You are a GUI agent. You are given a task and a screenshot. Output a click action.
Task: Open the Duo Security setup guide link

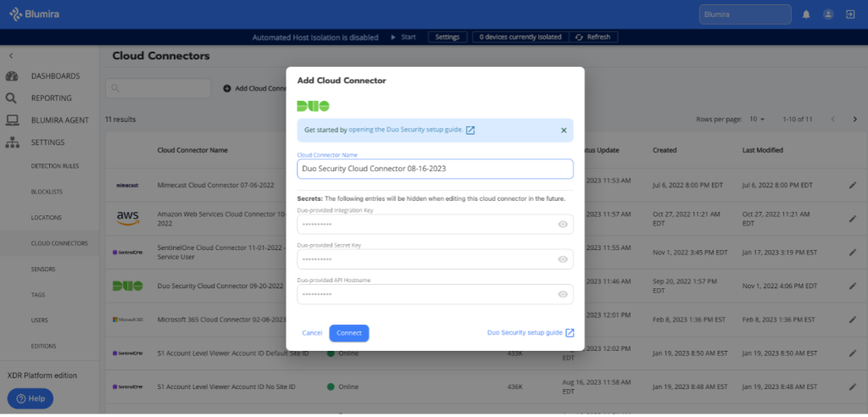pyautogui.click(x=530, y=333)
